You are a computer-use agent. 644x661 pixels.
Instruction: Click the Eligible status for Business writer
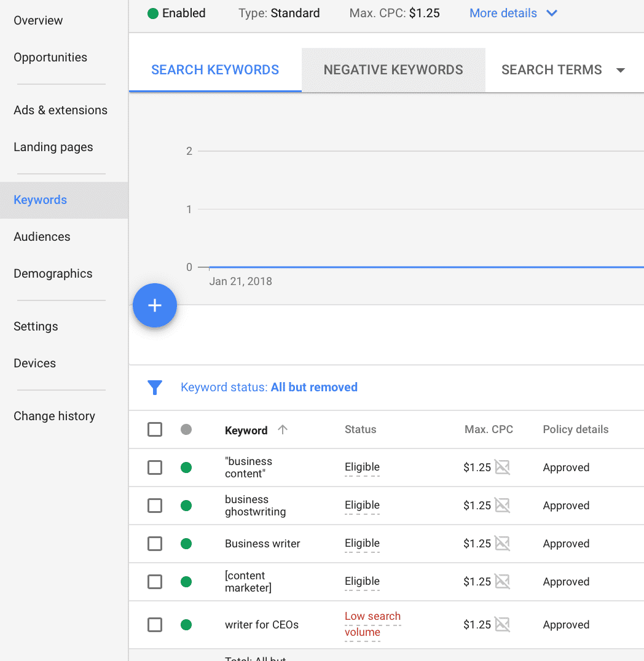(362, 543)
